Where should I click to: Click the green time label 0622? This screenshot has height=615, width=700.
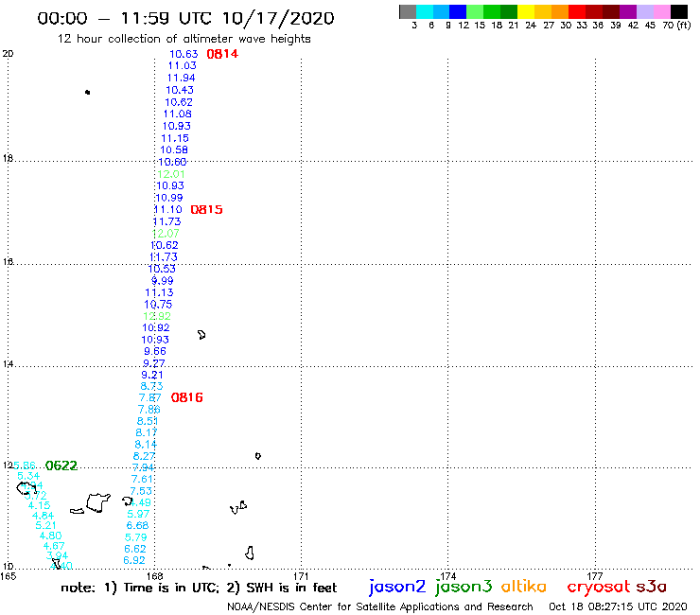61,466
